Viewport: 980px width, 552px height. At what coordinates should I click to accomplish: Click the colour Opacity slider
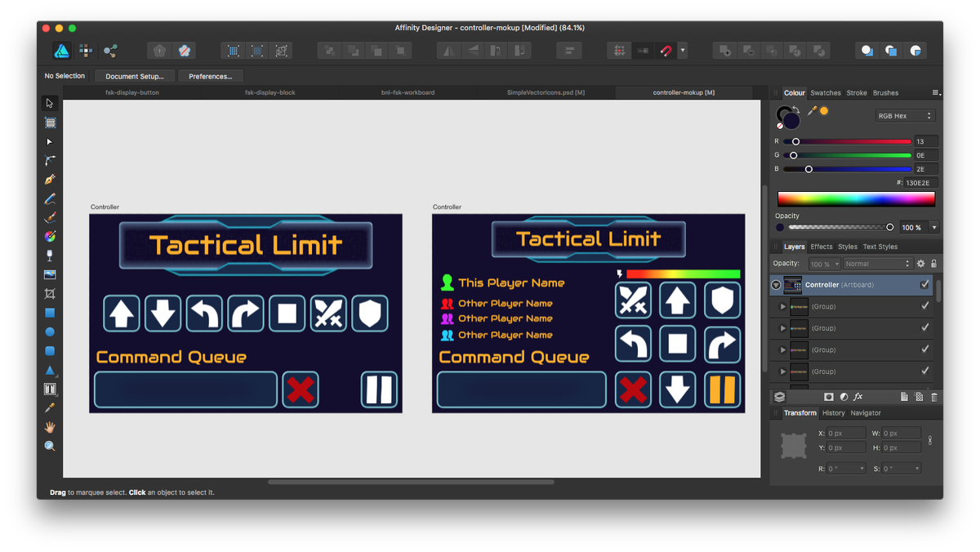(841, 228)
